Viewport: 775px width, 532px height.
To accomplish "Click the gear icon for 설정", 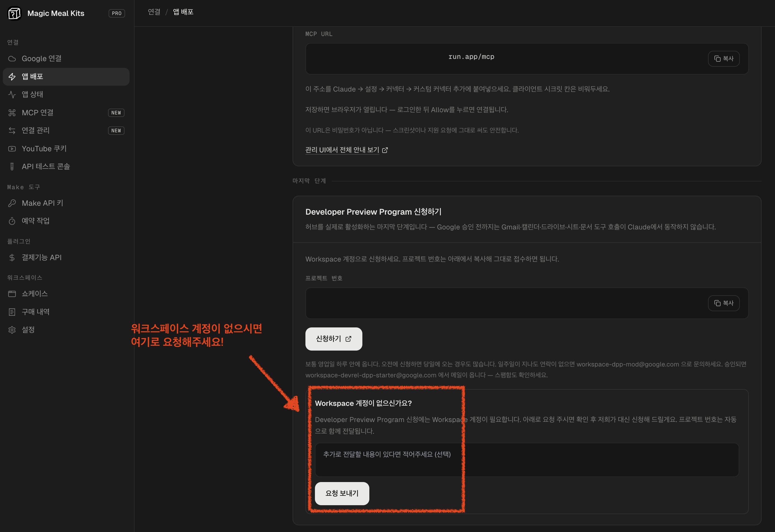I will point(12,330).
